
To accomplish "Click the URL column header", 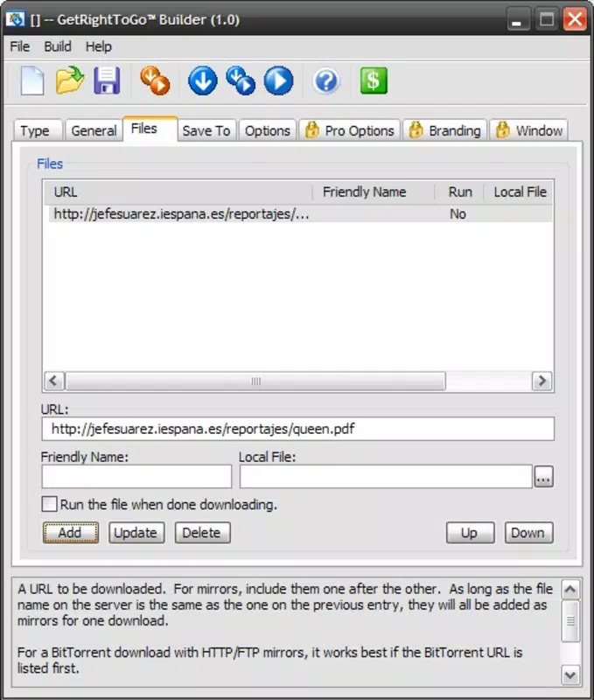I will pyautogui.click(x=178, y=192).
